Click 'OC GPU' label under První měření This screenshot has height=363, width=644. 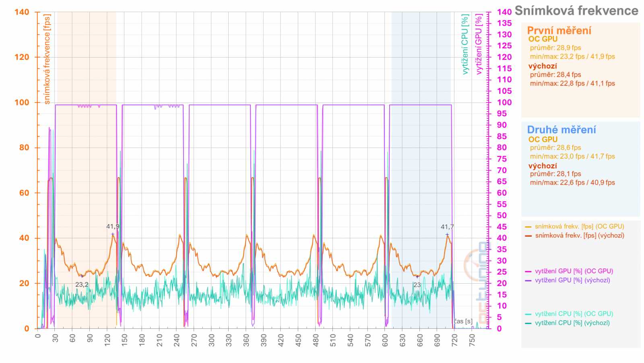[x=543, y=39]
